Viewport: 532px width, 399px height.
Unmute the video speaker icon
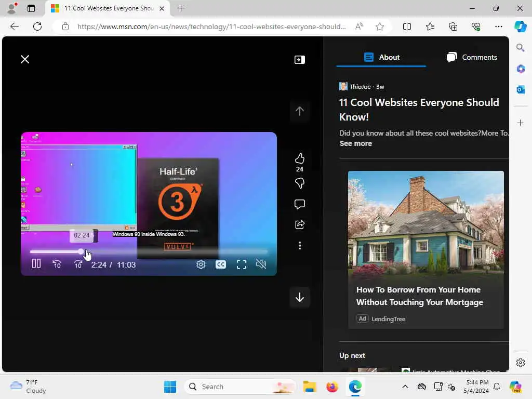click(x=261, y=264)
